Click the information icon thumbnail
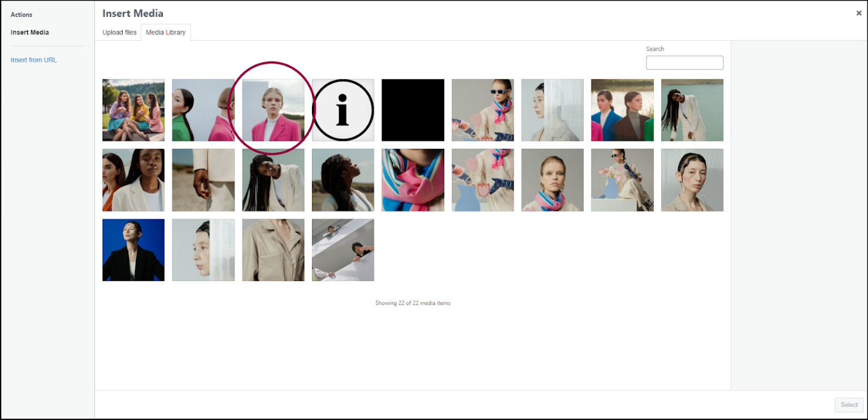This screenshot has height=420, width=868. tap(343, 110)
